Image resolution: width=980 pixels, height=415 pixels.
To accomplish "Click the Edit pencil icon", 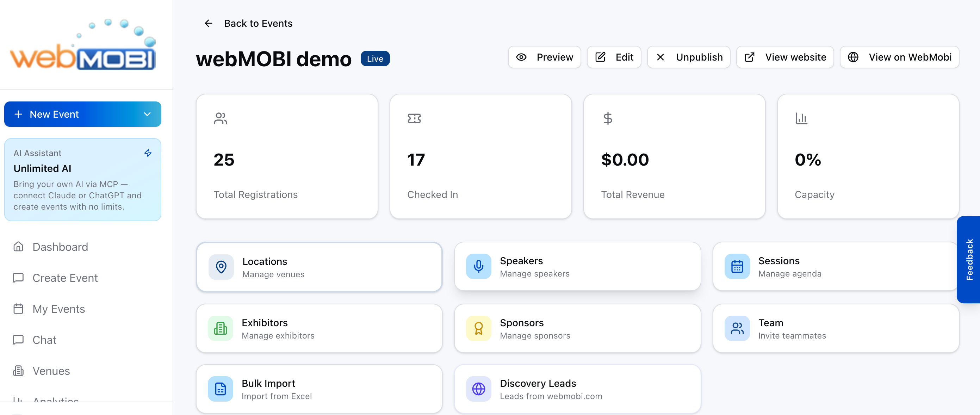I will click(x=600, y=57).
